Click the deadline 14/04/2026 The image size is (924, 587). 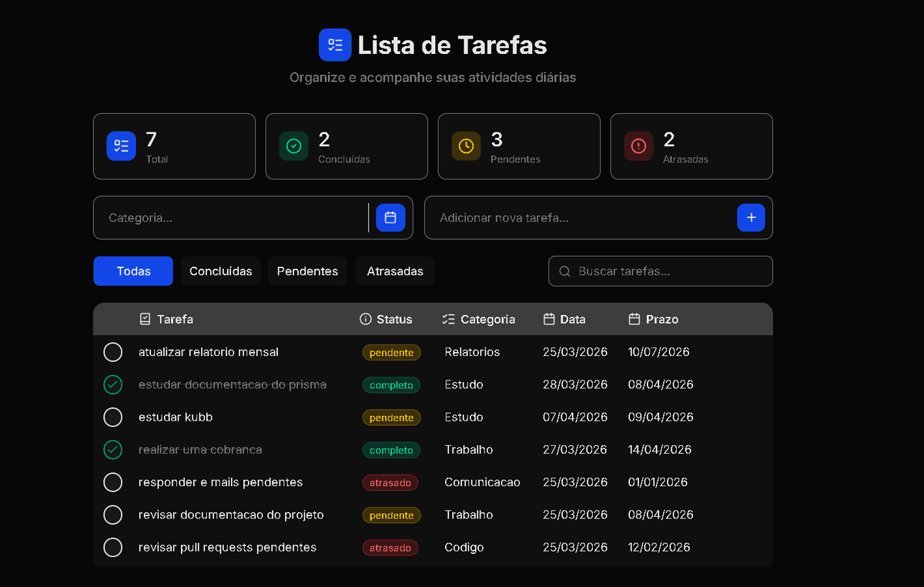pos(660,449)
